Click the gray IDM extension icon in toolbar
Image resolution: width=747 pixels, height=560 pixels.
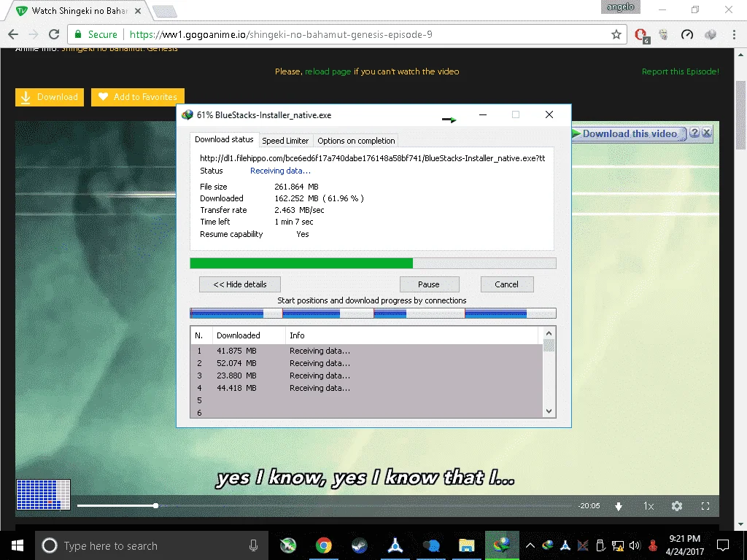pyautogui.click(x=711, y=34)
